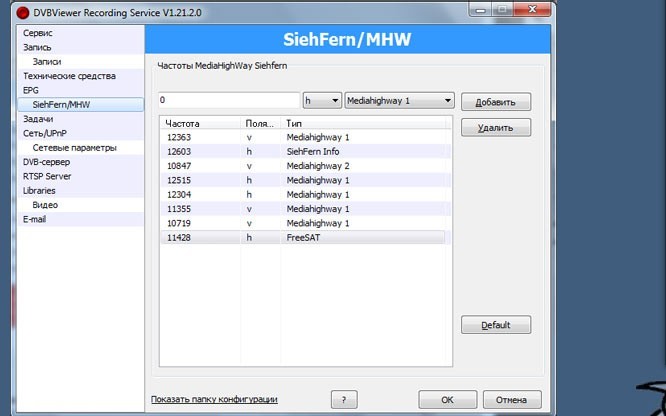Sort by the Частота column header
Screen dimensions: 666x416
[199, 121]
